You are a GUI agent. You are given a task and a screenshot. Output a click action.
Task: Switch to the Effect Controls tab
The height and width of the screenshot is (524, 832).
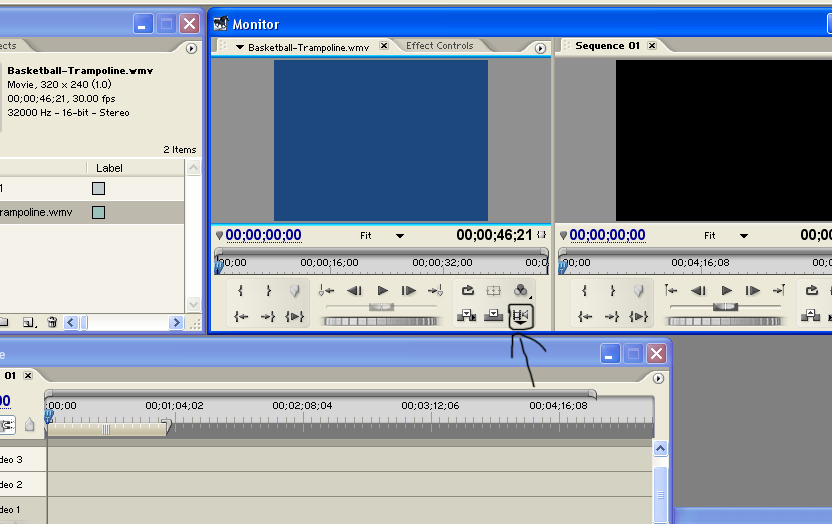coord(439,46)
